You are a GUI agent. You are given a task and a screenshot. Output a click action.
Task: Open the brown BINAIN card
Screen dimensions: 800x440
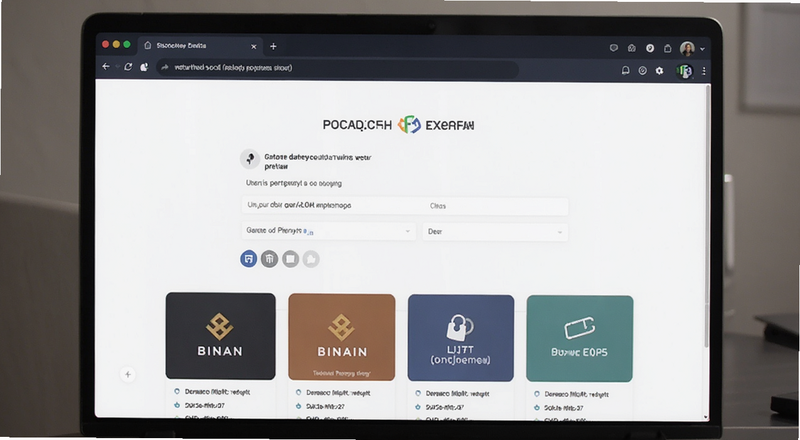coord(342,337)
